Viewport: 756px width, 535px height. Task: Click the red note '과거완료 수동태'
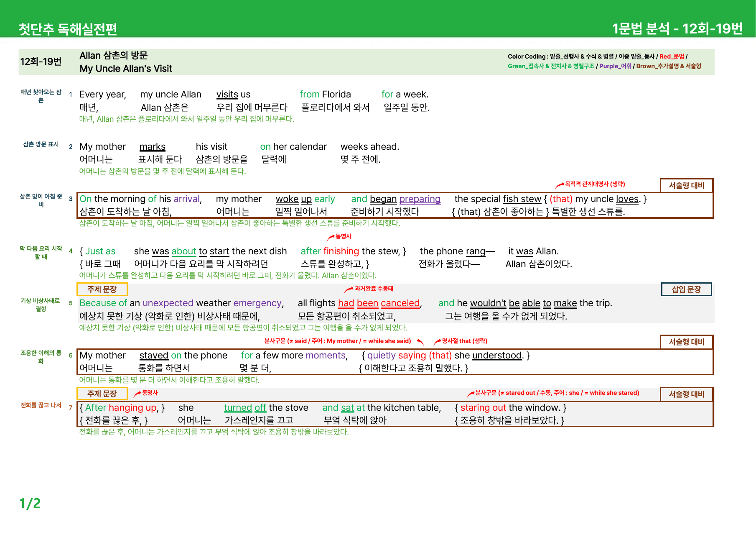374,289
